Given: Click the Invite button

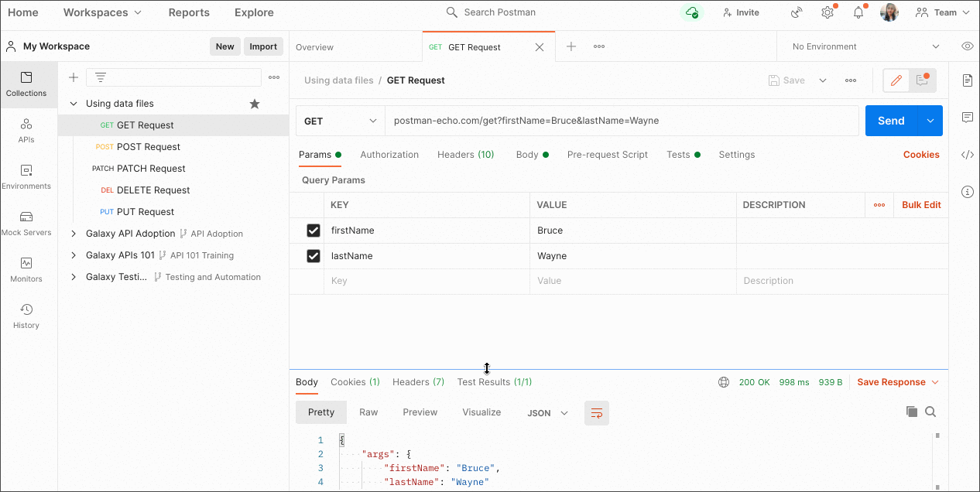Looking at the screenshot, I should [x=741, y=12].
